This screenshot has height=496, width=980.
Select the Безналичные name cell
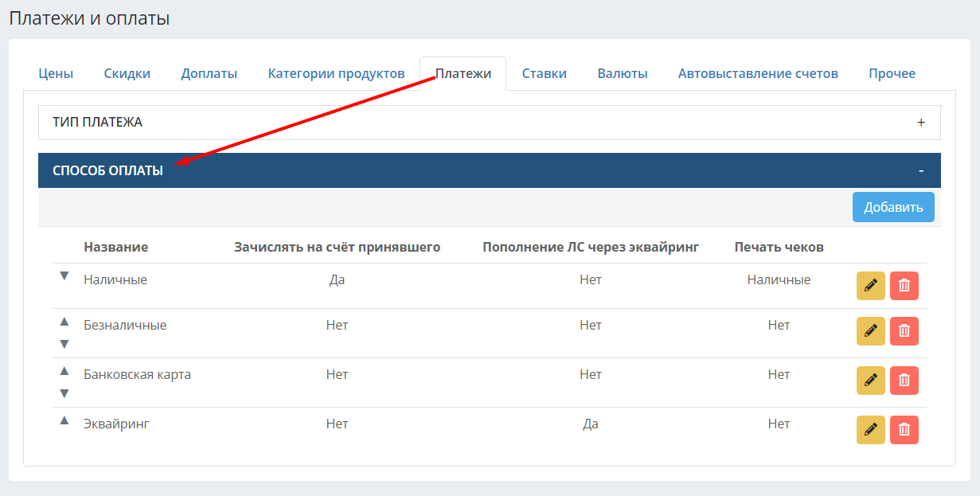point(125,325)
